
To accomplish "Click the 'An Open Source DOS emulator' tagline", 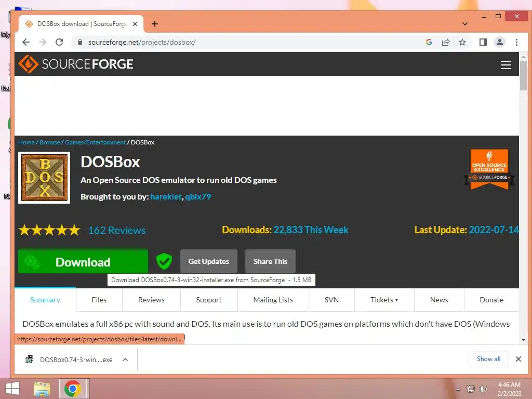I will pos(179,180).
